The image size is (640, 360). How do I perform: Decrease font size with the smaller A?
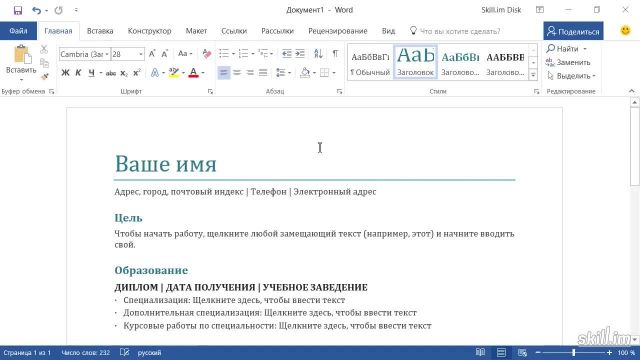(164, 54)
